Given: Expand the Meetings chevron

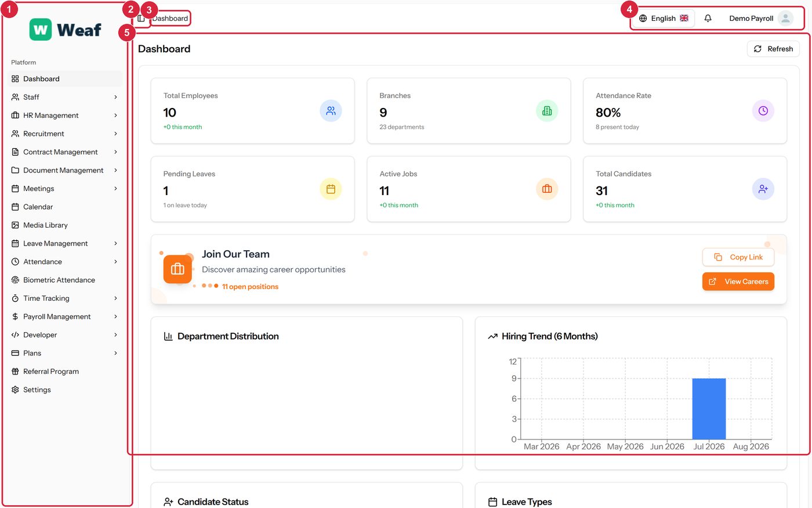Looking at the screenshot, I should pyautogui.click(x=115, y=189).
